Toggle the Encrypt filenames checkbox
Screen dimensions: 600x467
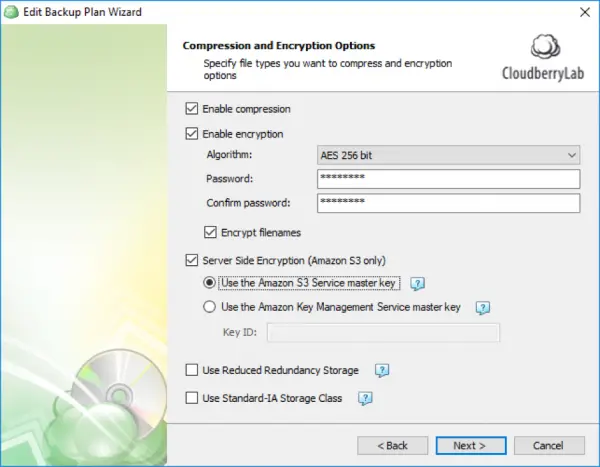coord(210,232)
